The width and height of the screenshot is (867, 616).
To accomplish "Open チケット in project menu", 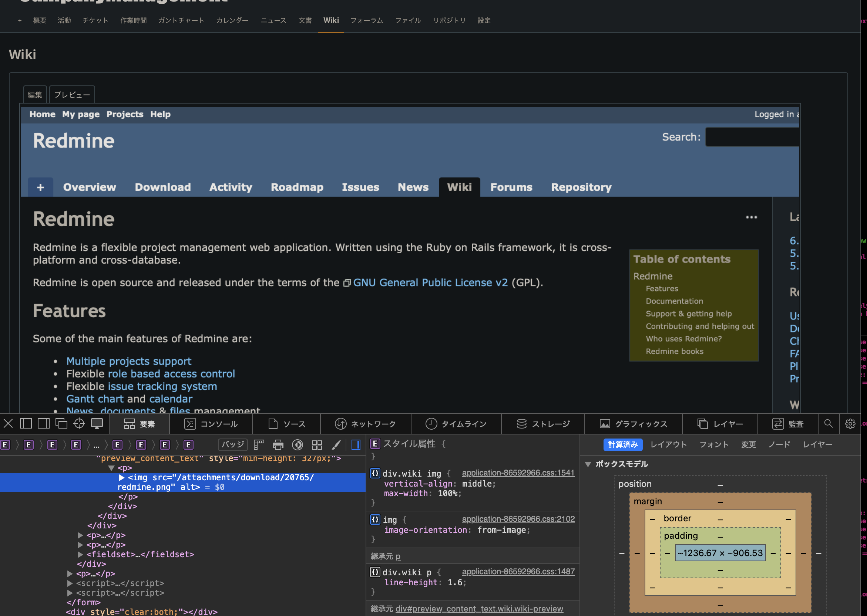I will 95,20.
